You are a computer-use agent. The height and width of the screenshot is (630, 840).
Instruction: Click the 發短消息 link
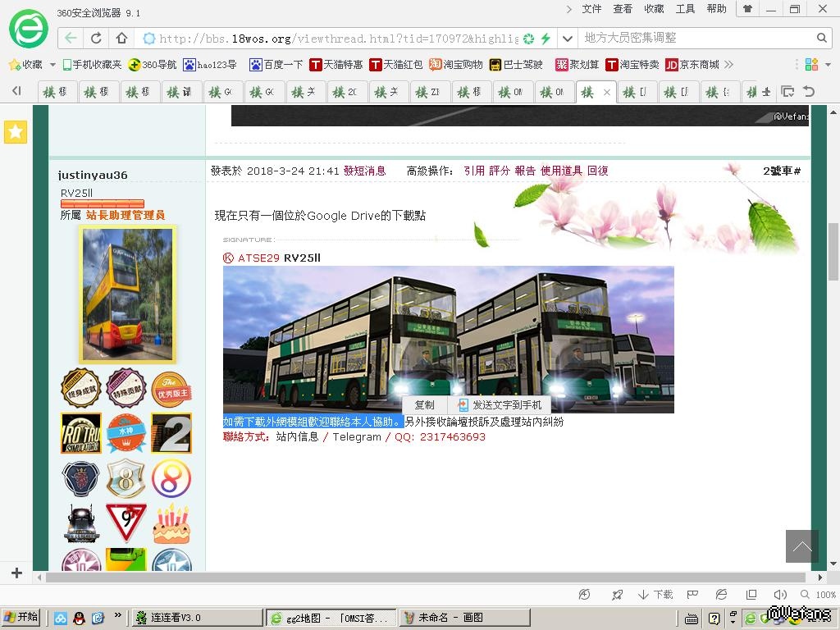pos(364,171)
